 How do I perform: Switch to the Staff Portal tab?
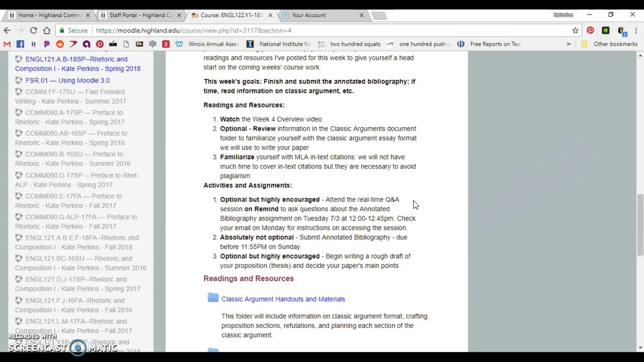tap(140, 15)
